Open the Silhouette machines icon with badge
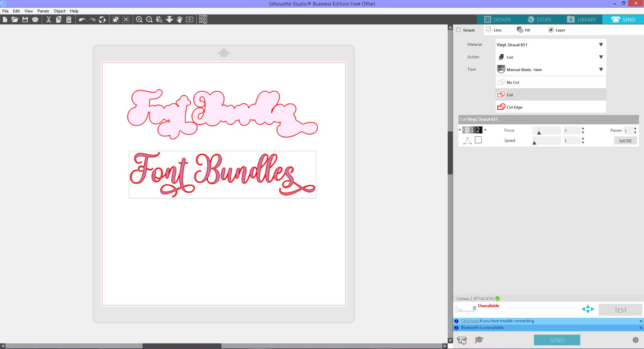 point(462,340)
